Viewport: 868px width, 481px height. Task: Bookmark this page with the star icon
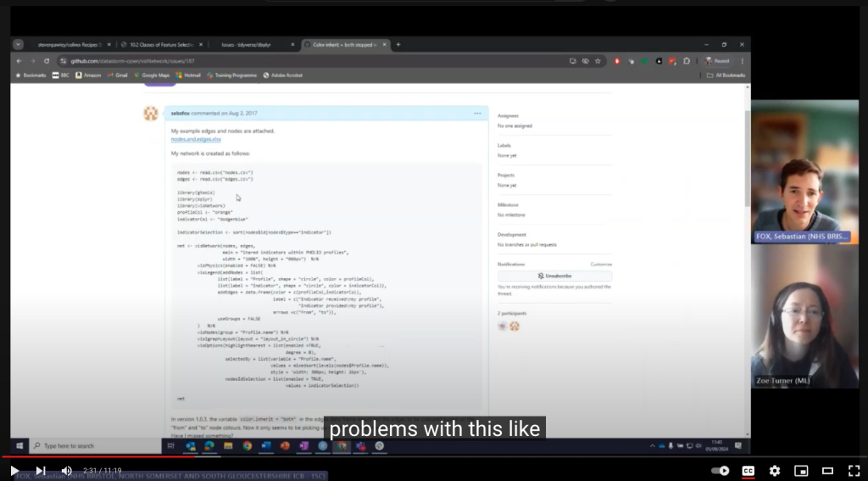pyautogui.click(x=598, y=61)
